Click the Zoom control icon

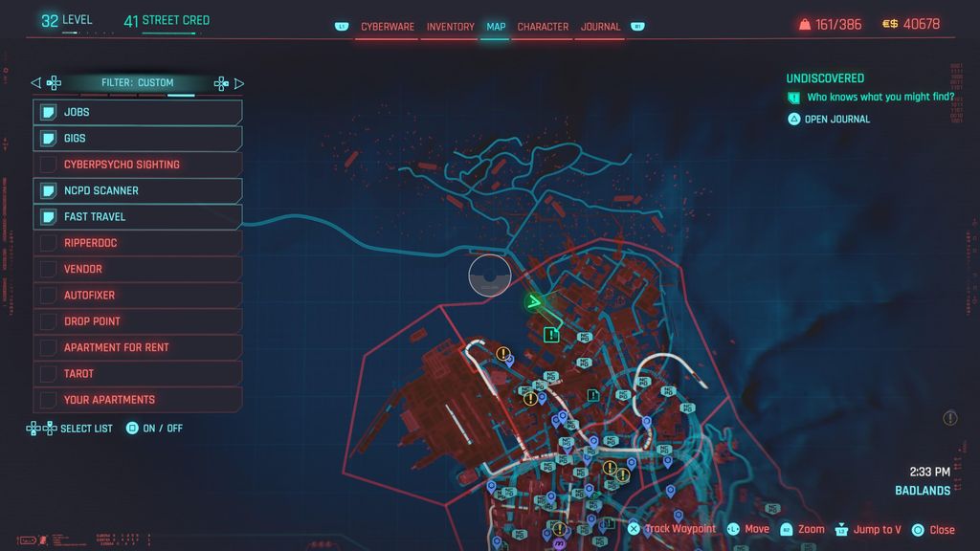(787, 529)
